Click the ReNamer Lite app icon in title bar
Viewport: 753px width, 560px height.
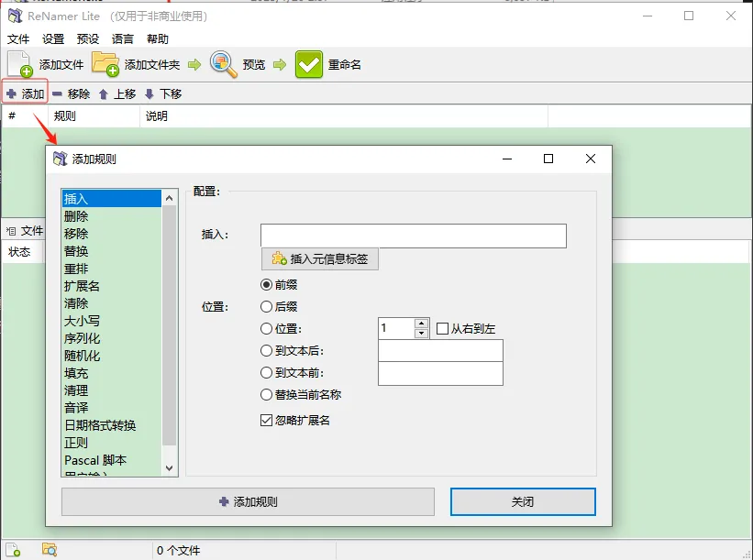click(x=15, y=16)
